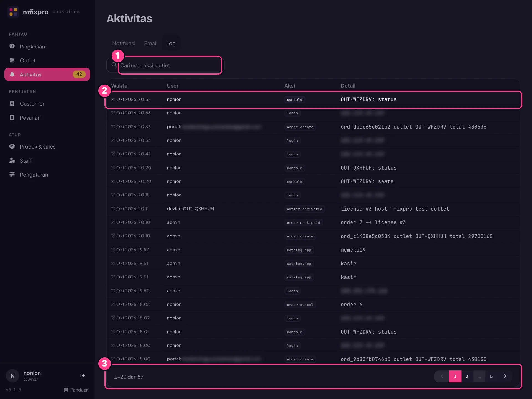Go to previous page arrow
Viewport: 532px width, 399px height.
tap(442, 376)
